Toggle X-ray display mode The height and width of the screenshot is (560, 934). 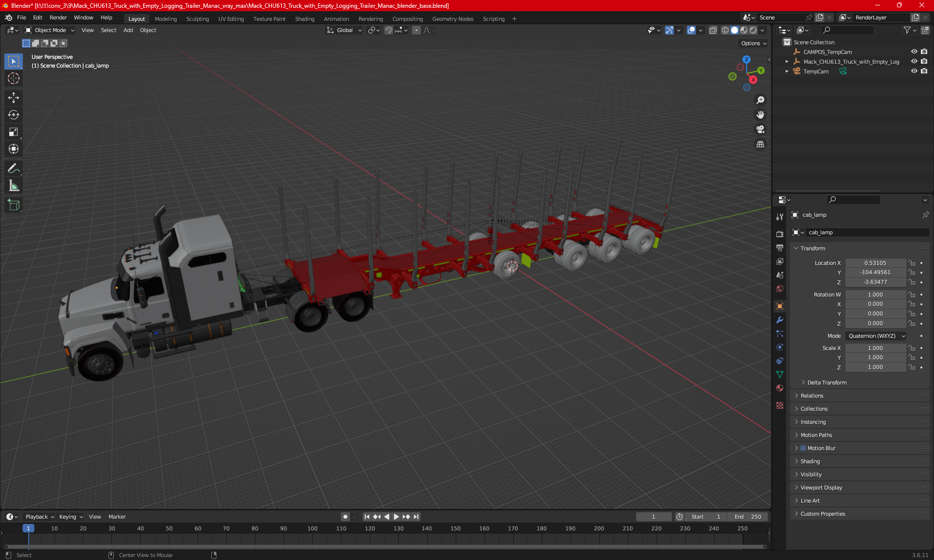coord(713,30)
